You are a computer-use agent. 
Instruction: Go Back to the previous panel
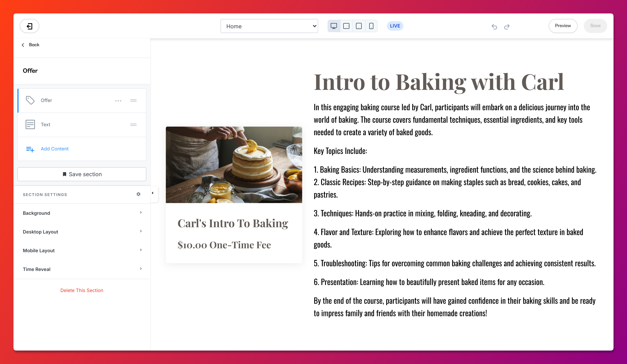30,45
